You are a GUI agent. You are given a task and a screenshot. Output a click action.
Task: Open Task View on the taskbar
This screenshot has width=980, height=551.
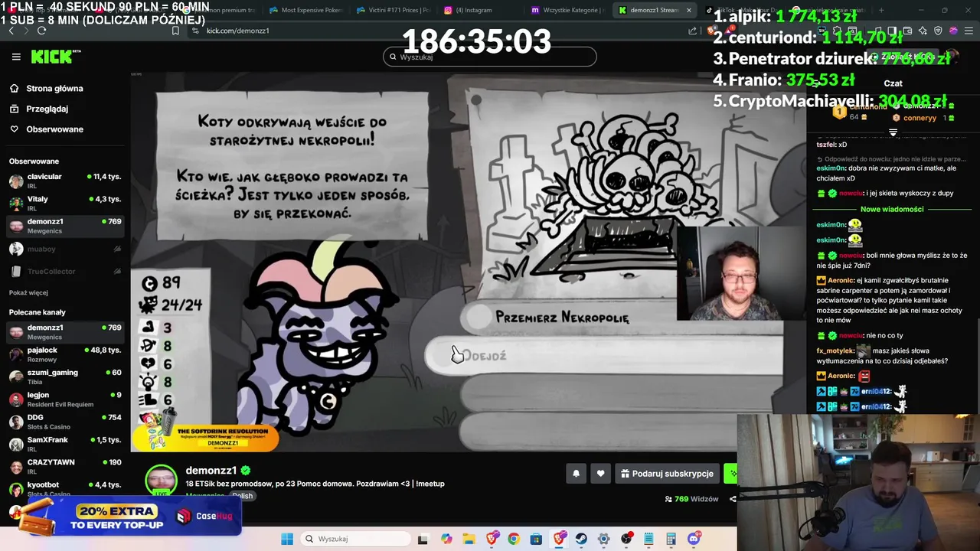tap(423, 539)
